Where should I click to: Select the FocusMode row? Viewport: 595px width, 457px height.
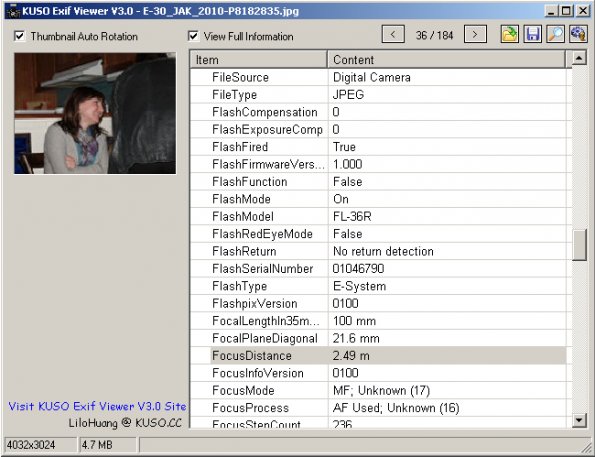point(378,391)
